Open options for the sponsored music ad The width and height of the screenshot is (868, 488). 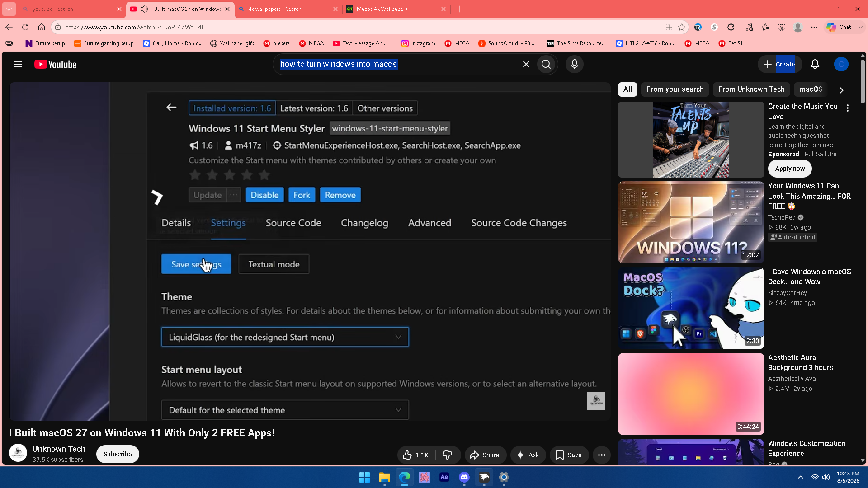848,108
